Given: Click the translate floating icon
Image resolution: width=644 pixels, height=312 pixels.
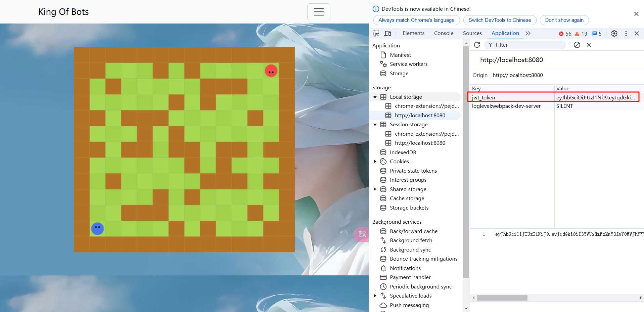Looking at the screenshot, I should tap(362, 234).
